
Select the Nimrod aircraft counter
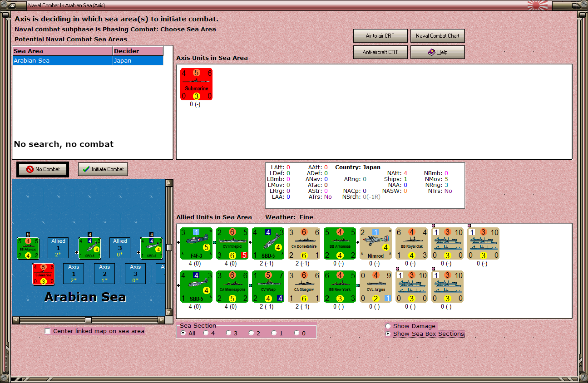[376, 244]
